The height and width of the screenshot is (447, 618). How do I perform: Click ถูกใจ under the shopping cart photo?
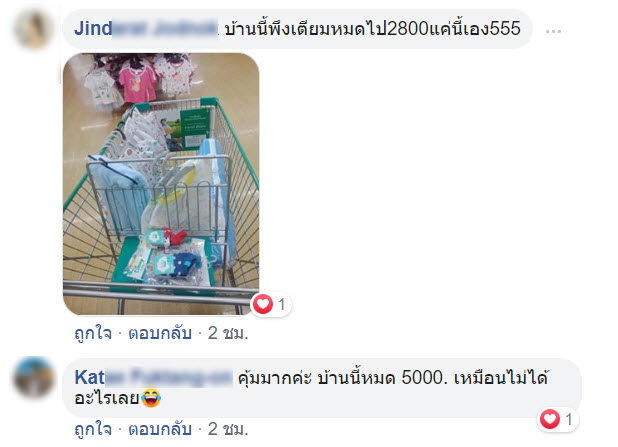tap(93, 333)
